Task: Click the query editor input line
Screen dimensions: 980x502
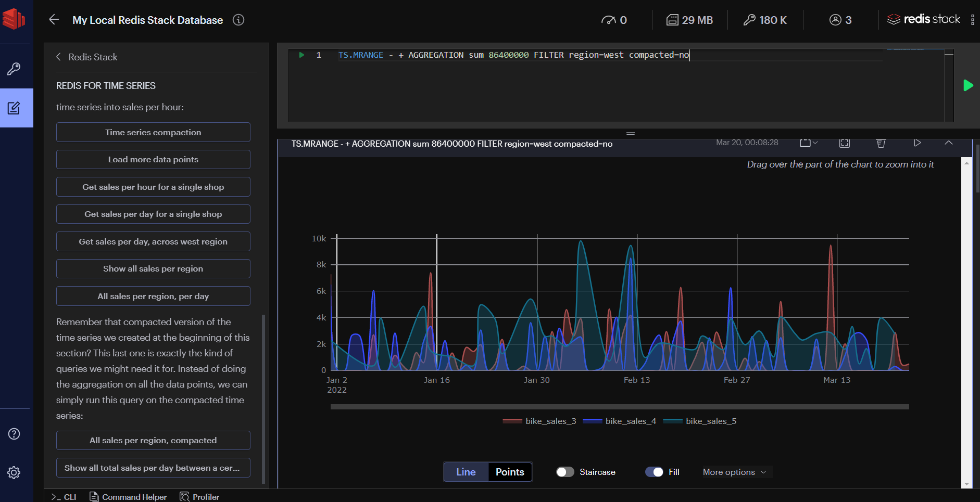Action: pos(521,55)
